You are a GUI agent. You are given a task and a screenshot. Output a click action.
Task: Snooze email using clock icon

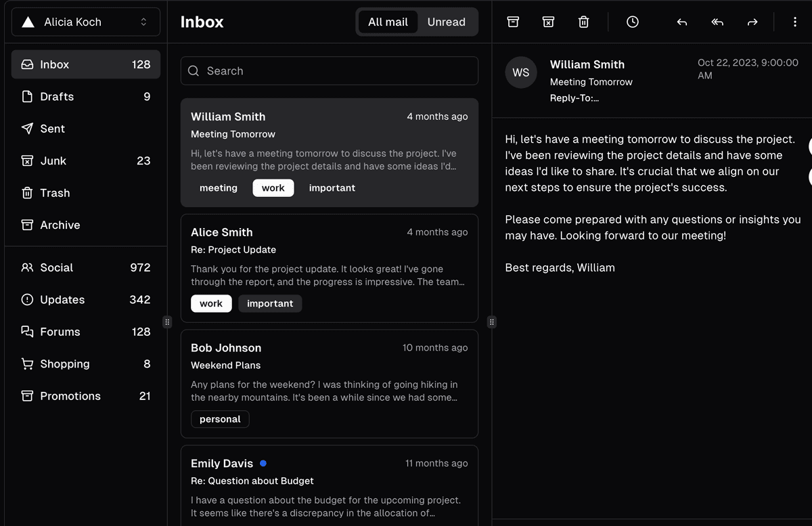[x=632, y=22]
